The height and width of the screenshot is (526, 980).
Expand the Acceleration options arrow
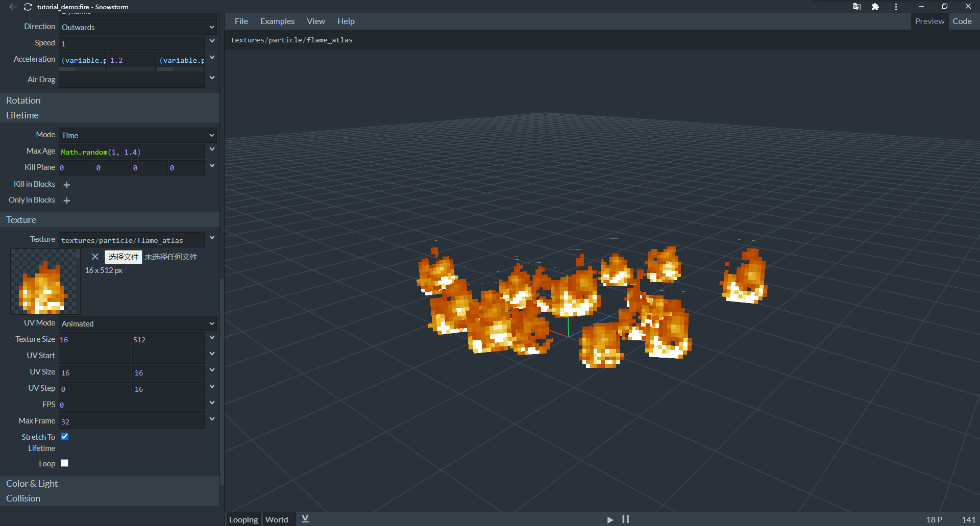pos(212,57)
